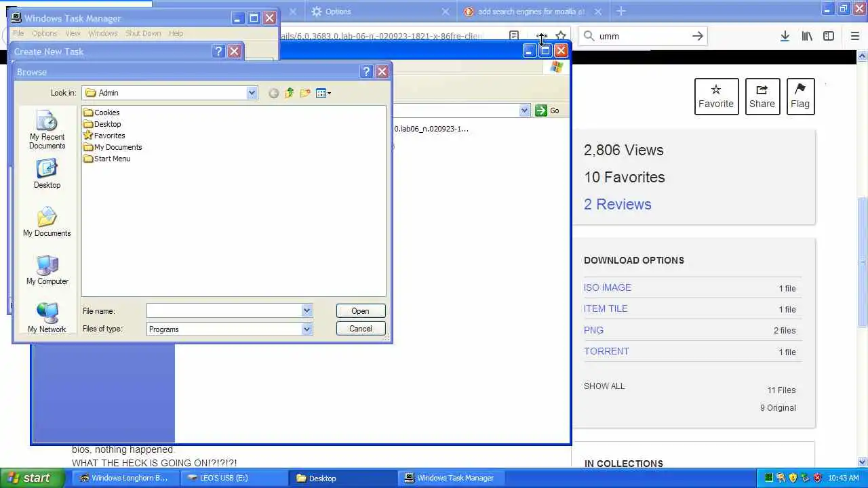
Task: Bookmark this page with star icon
Action: click(x=561, y=36)
